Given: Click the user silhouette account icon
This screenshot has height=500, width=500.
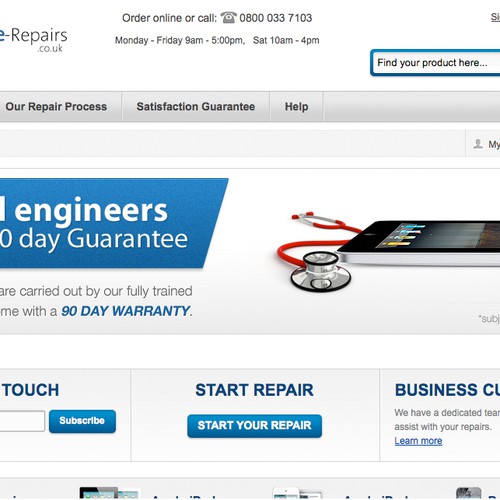Looking at the screenshot, I should click(x=478, y=144).
